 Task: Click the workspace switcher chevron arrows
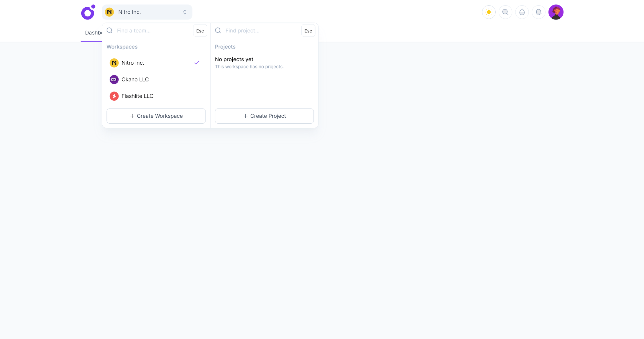click(x=185, y=12)
